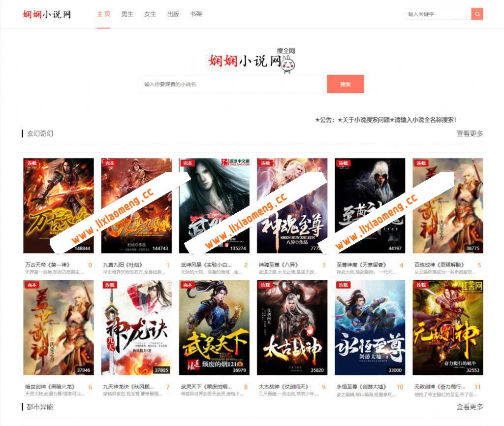Open the 永恒至尊 book cover
This screenshot has width=504, height=426.
(x=370, y=328)
